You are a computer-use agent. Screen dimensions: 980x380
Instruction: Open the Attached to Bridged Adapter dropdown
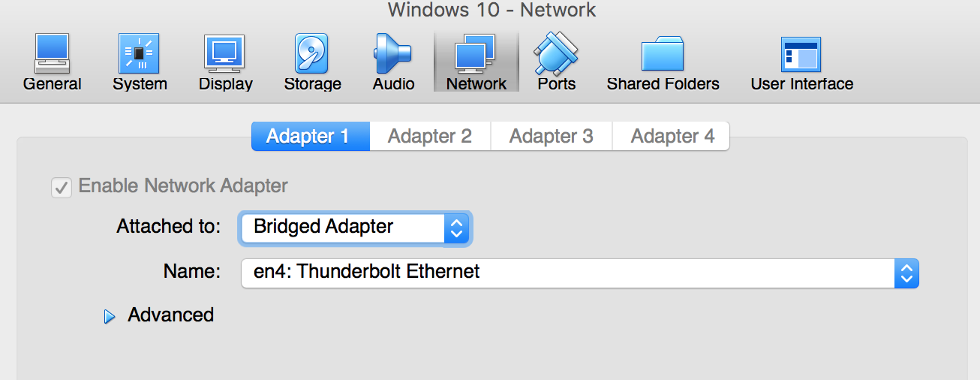354,228
